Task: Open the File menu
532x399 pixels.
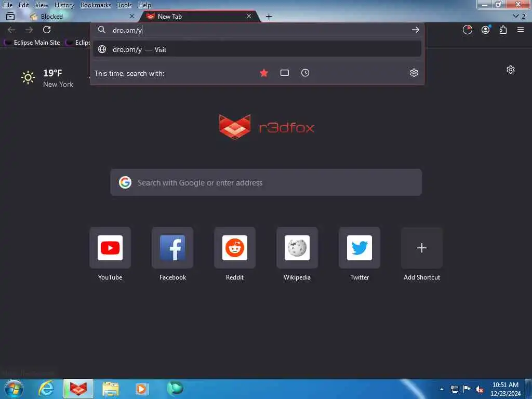Action: pyautogui.click(x=7, y=5)
